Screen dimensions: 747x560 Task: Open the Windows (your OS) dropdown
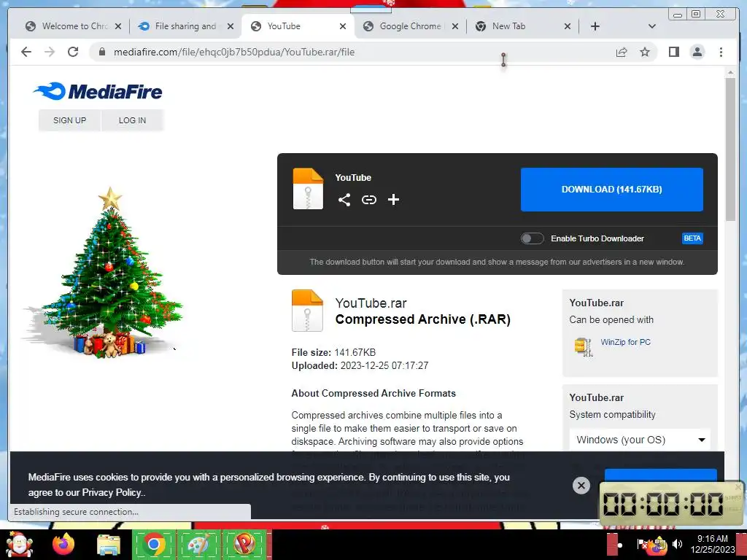point(640,440)
